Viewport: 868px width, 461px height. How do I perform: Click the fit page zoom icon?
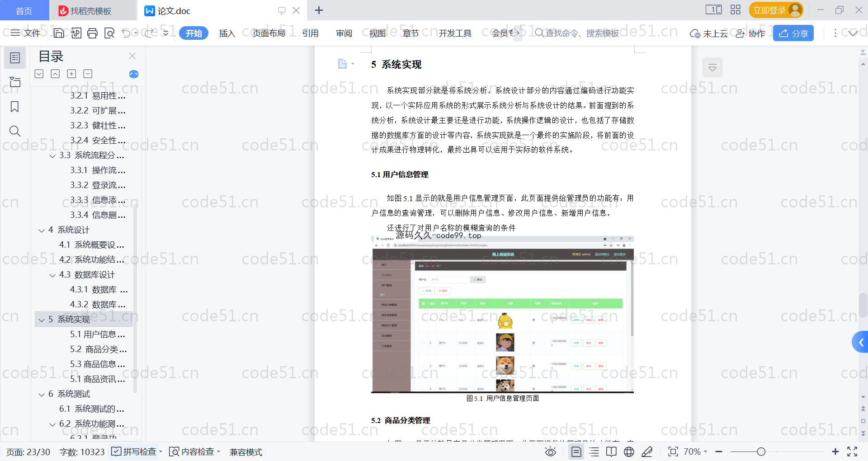tap(673, 452)
